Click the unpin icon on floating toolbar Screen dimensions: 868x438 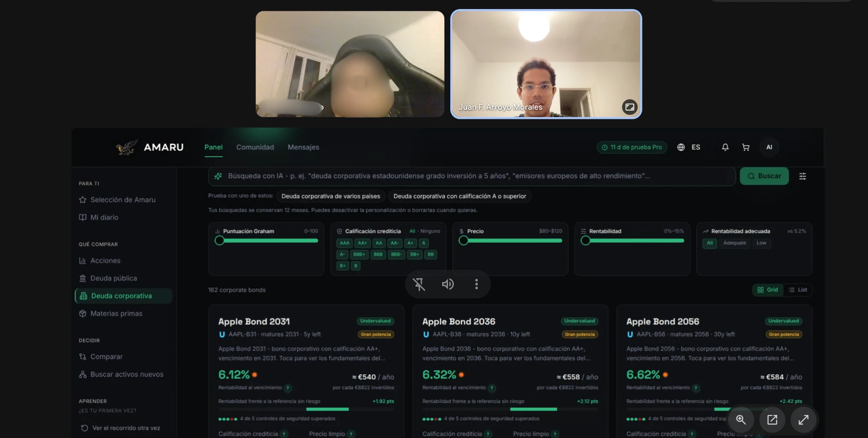(x=419, y=284)
